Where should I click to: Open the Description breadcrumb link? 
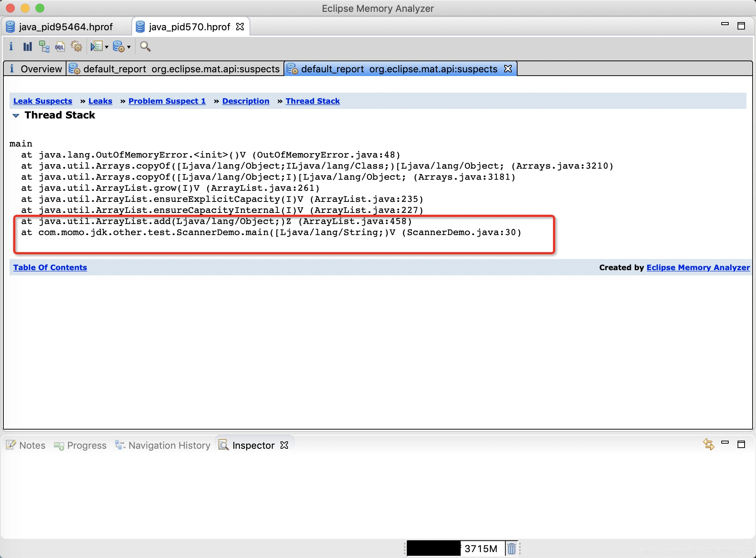coord(246,101)
